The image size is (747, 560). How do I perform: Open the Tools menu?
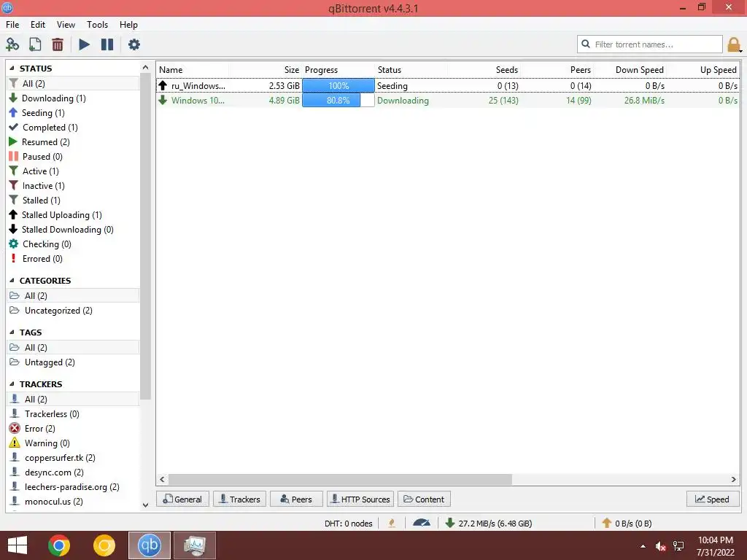(x=97, y=25)
